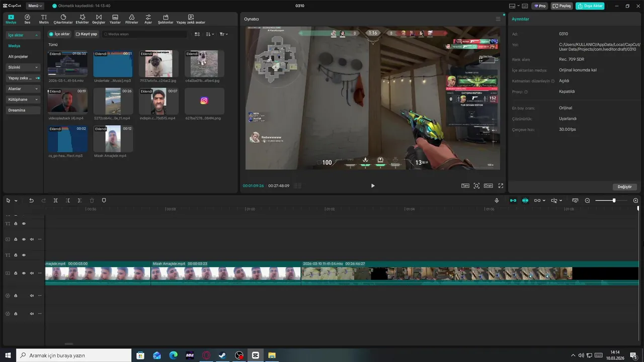Click the undo arrow in timeline toolbar

pos(31,201)
